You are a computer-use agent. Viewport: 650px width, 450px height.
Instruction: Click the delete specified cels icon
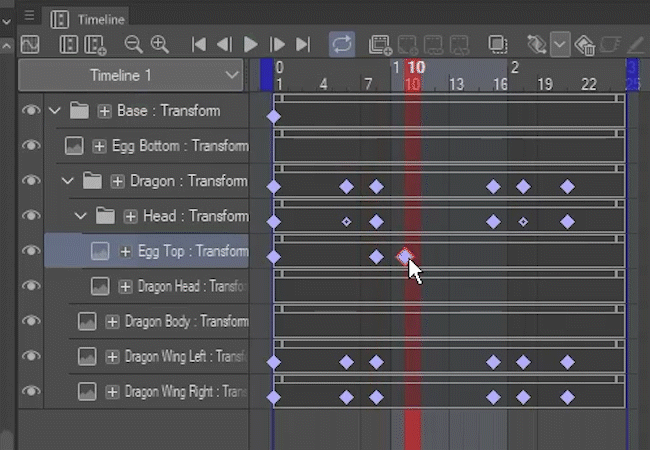(459, 45)
